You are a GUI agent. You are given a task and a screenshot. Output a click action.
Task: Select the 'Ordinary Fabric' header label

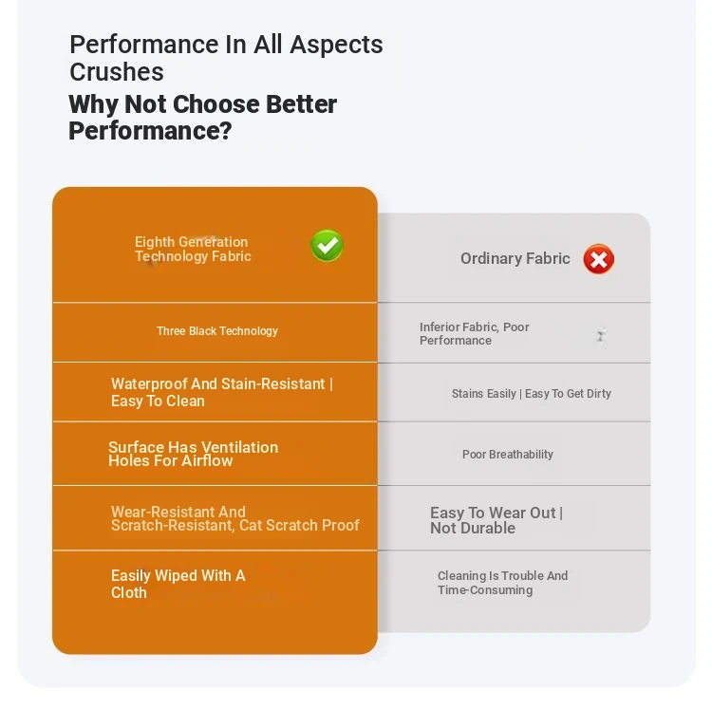[515, 258]
